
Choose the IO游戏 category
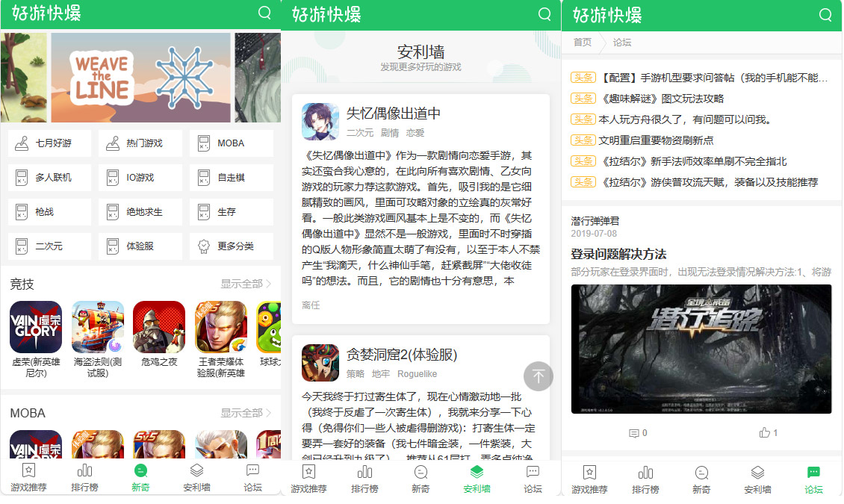[140, 178]
